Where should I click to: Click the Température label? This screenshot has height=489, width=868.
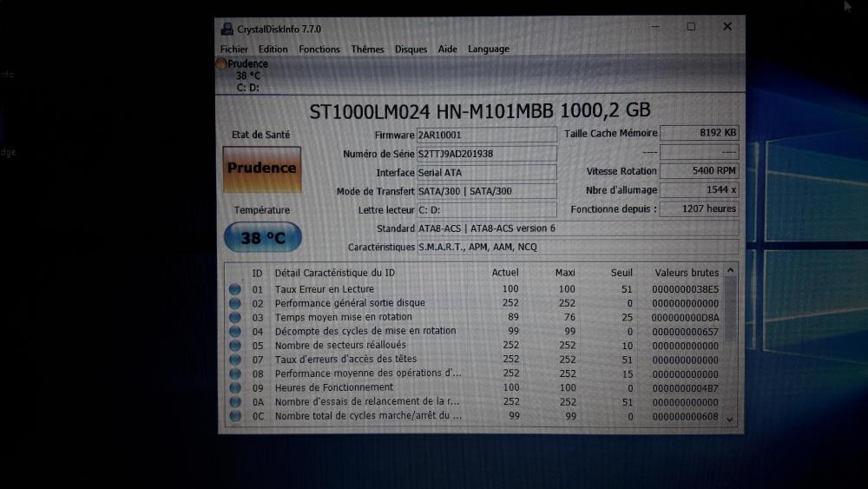[x=262, y=210]
